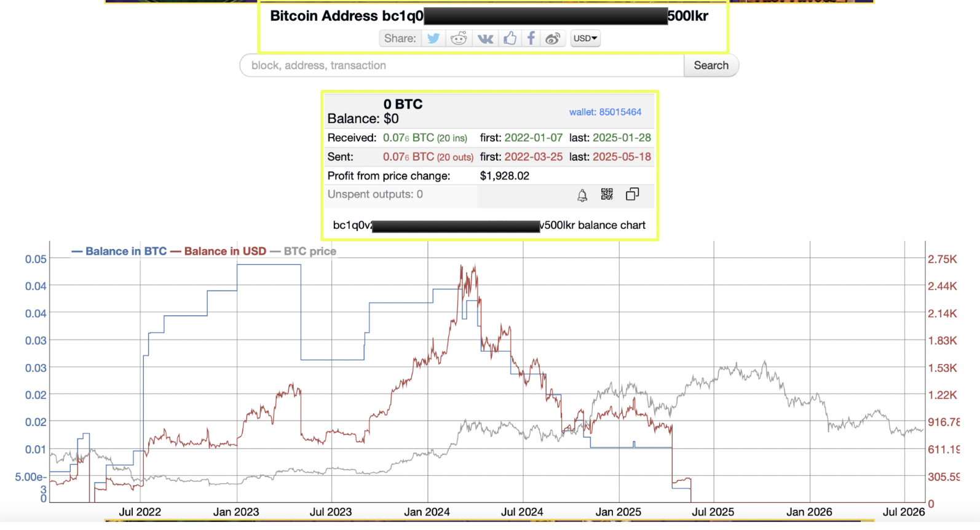Viewport: 980px width, 530px height.
Task: Share address on Twitter
Action: coord(433,38)
